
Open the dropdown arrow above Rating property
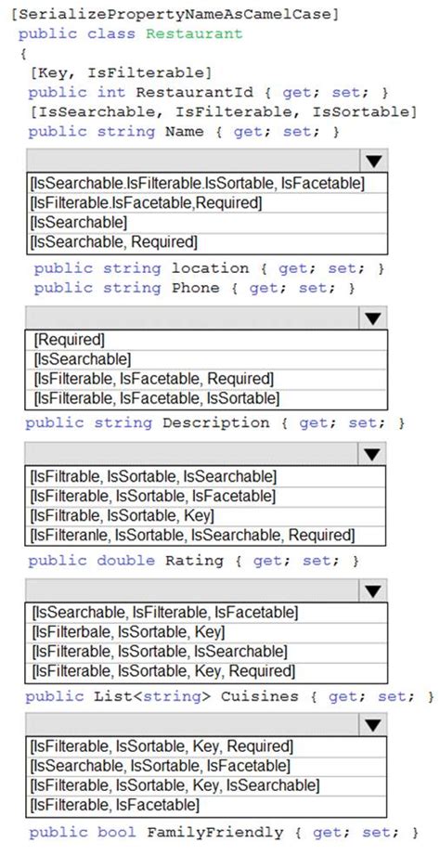(x=372, y=455)
